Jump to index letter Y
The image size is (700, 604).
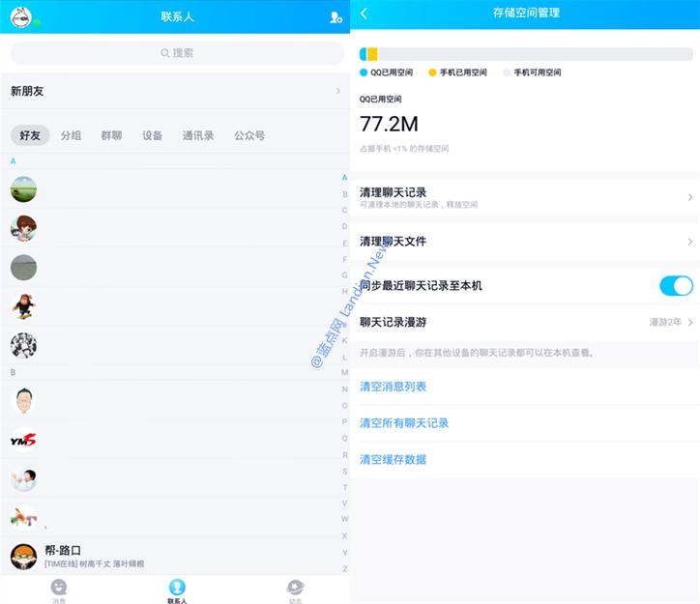(x=344, y=552)
